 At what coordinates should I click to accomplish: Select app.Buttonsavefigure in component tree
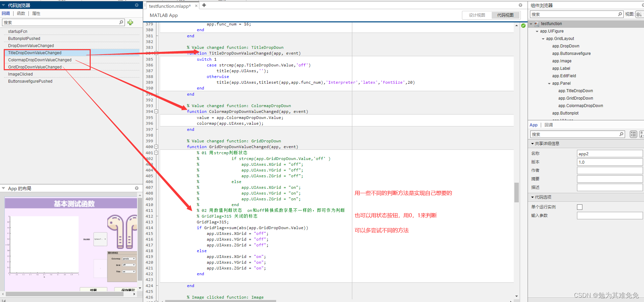tap(571, 54)
